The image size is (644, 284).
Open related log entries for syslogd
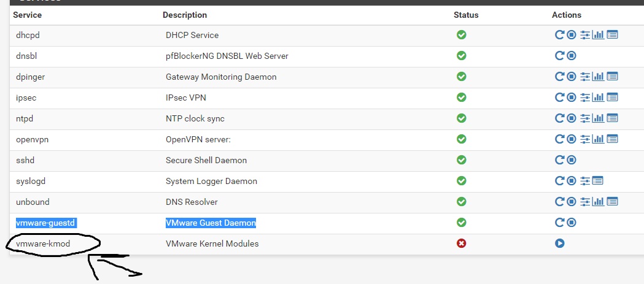598,181
